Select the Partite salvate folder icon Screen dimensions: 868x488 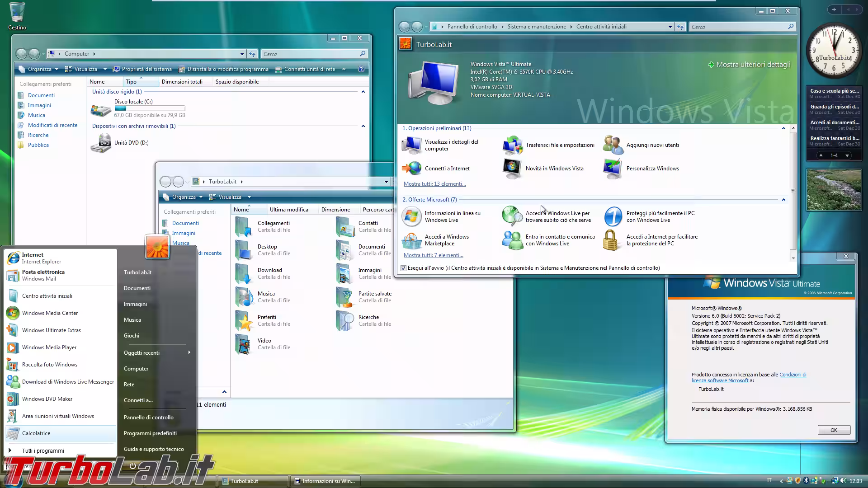pos(345,297)
